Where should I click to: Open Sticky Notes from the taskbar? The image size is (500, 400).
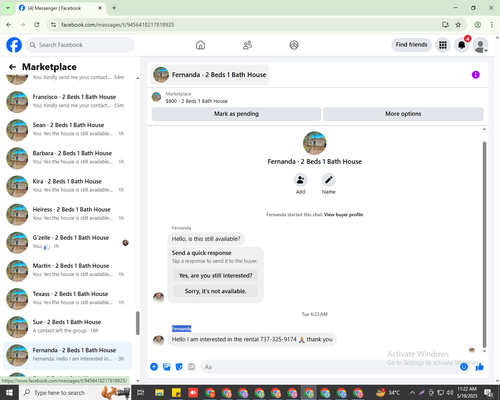tap(176, 392)
